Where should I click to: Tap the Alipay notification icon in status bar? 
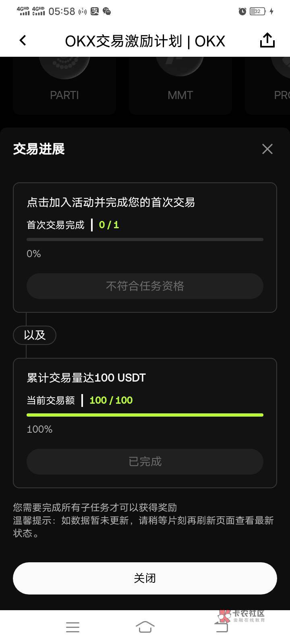pyautogui.click(x=95, y=11)
